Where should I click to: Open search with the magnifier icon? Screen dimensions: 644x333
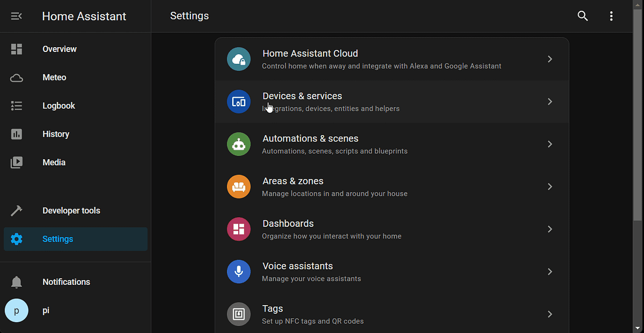(583, 16)
